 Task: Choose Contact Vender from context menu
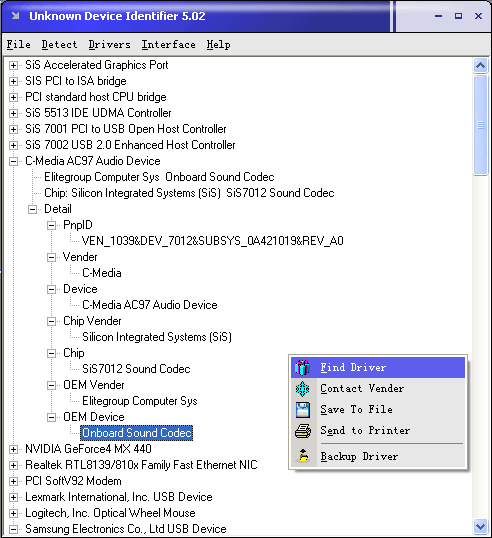coord(378,388)
